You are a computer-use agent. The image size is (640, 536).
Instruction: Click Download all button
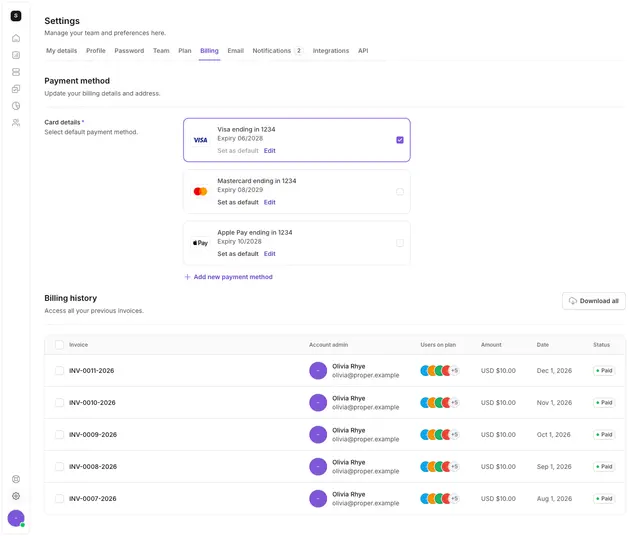594,301
